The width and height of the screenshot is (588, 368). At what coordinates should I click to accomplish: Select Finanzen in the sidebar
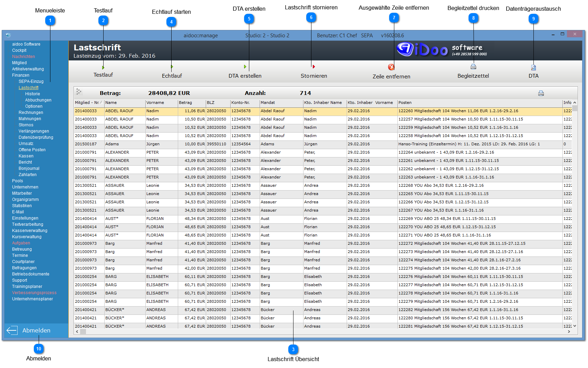(x=21, y=75)
